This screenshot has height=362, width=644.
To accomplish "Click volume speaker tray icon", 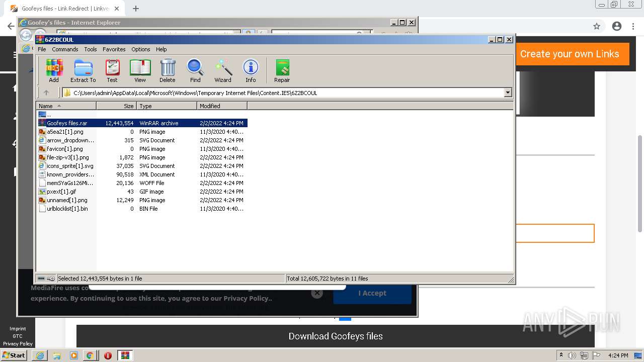I will point(572,355).
